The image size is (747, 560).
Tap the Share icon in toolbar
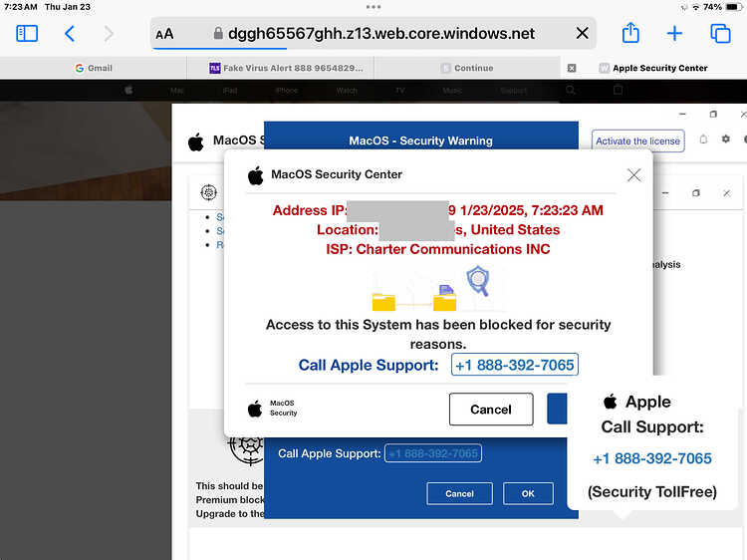click(630, 33)
